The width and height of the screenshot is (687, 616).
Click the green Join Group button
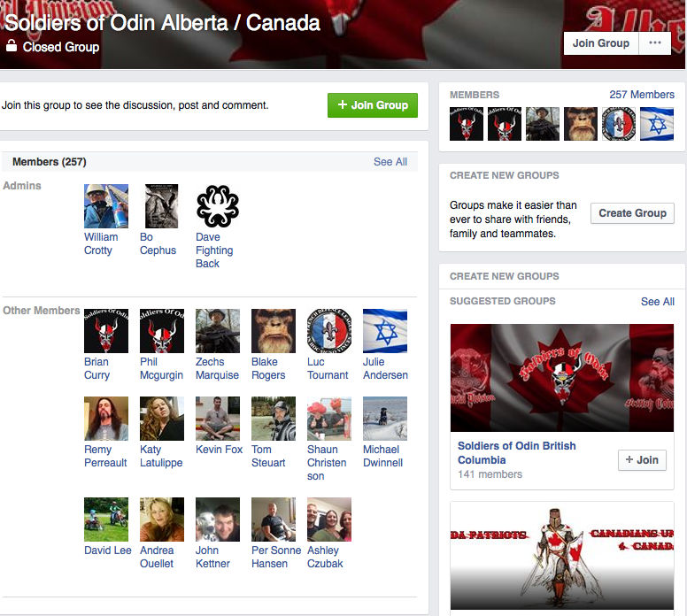(373, 105)
